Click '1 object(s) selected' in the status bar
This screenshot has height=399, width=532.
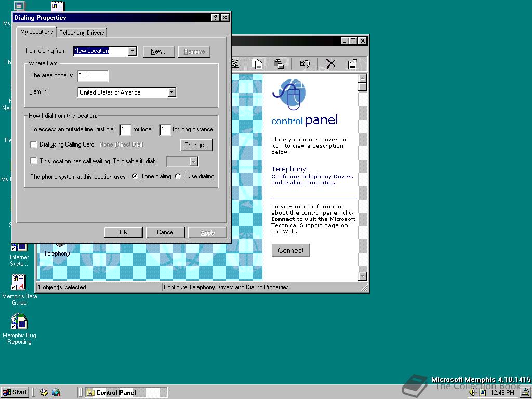62,287
